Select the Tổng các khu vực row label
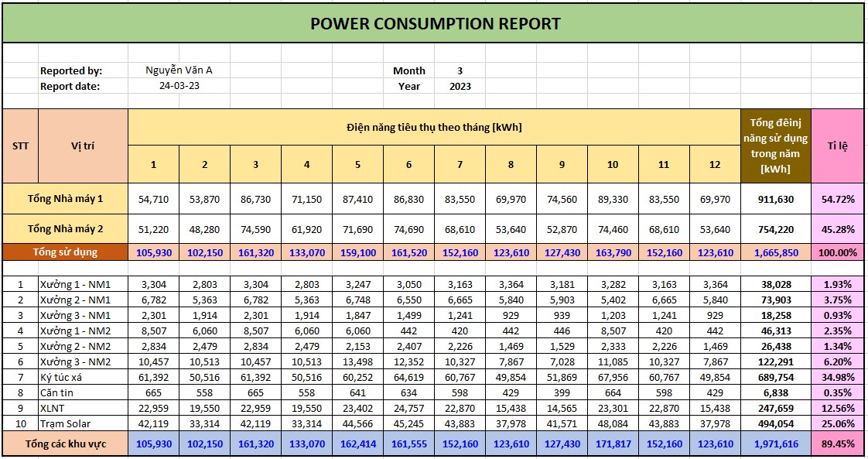Image resolution: width=868 pixels, height=459 pixels. pos(66,444)
